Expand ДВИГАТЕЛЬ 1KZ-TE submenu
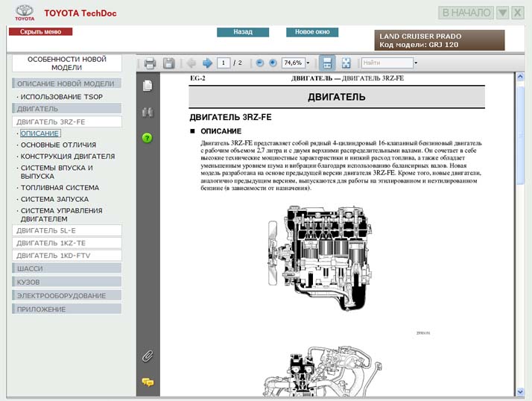Screen dimensions: 532x401 67,243
